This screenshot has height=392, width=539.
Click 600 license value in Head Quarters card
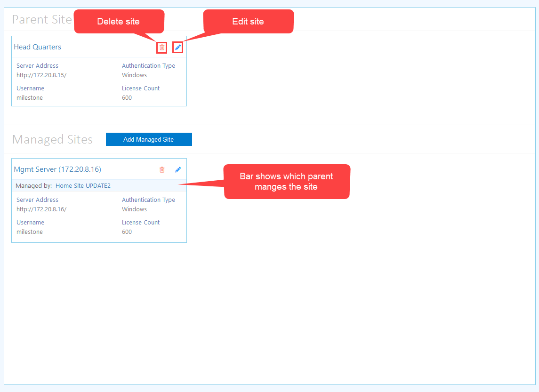[x=127, y=98]
